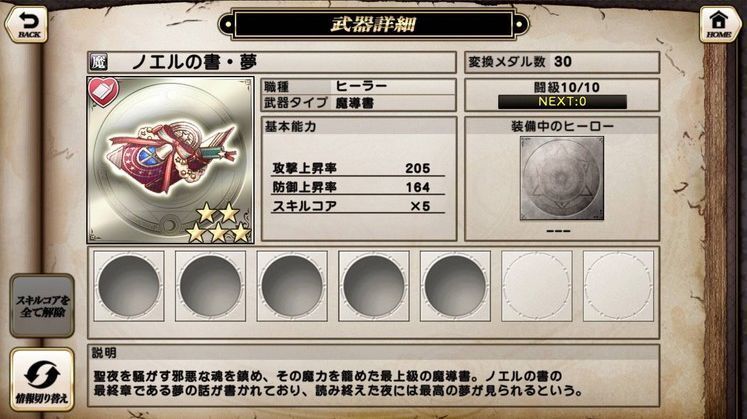Open the first skill core slot
Viewport: 747px width, 419px height.
point(129,286)
